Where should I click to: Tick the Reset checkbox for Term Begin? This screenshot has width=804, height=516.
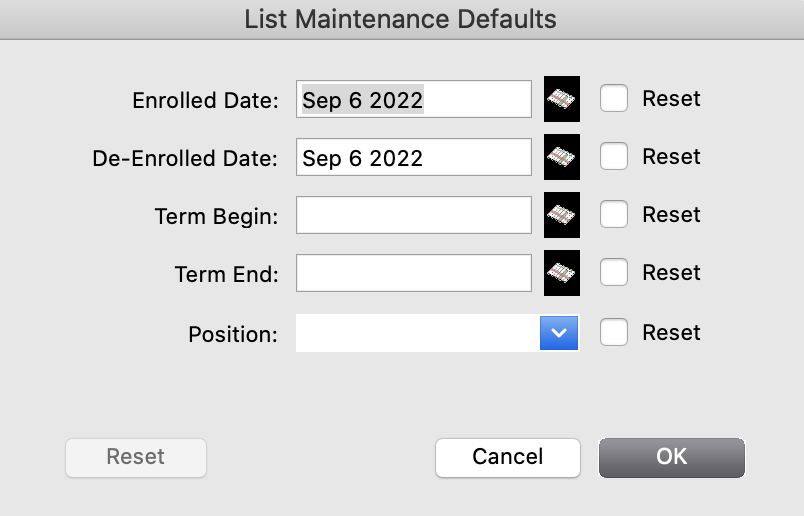(614, 215)
